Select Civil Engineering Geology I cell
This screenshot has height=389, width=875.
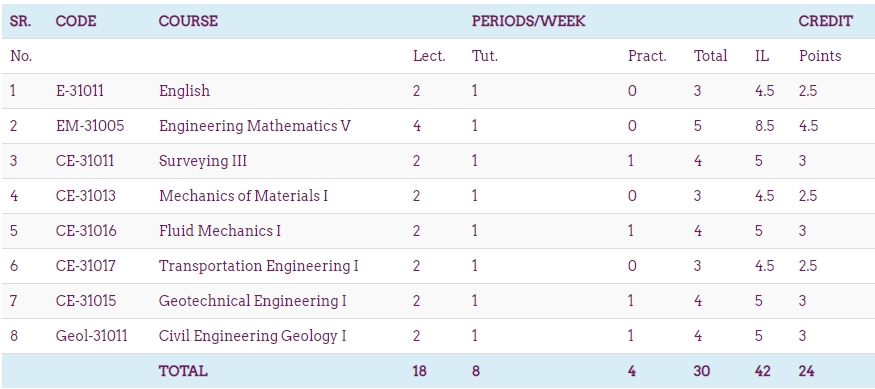[x=253, y=337]
